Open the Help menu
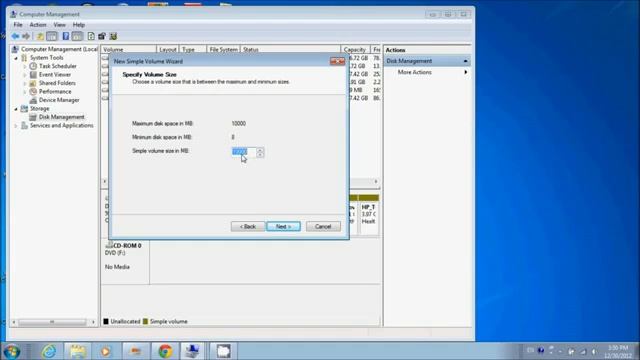Image resolution: width=640 pixels, height=360 pixels. coord(78,25)
